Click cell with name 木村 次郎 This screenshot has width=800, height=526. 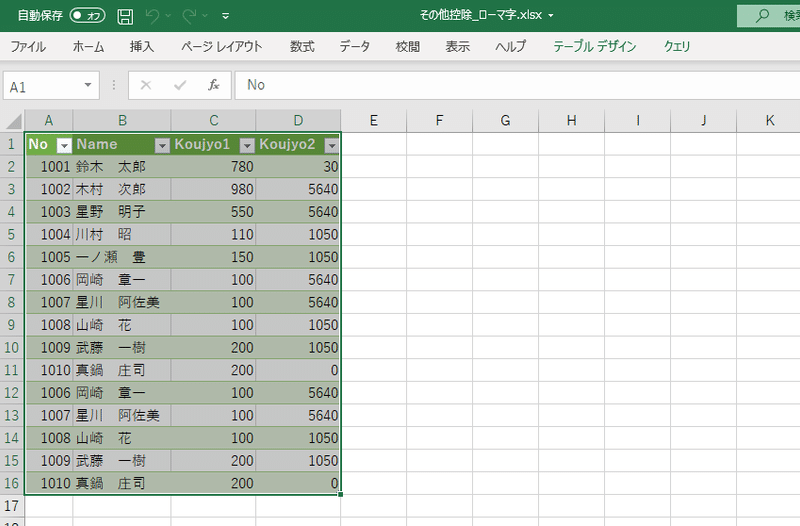(x=122, y=189)
